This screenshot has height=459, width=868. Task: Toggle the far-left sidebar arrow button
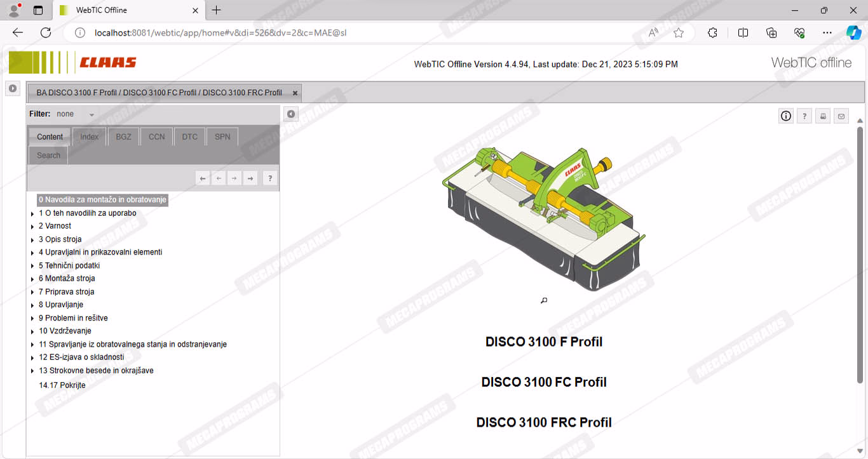click(12, 88)
